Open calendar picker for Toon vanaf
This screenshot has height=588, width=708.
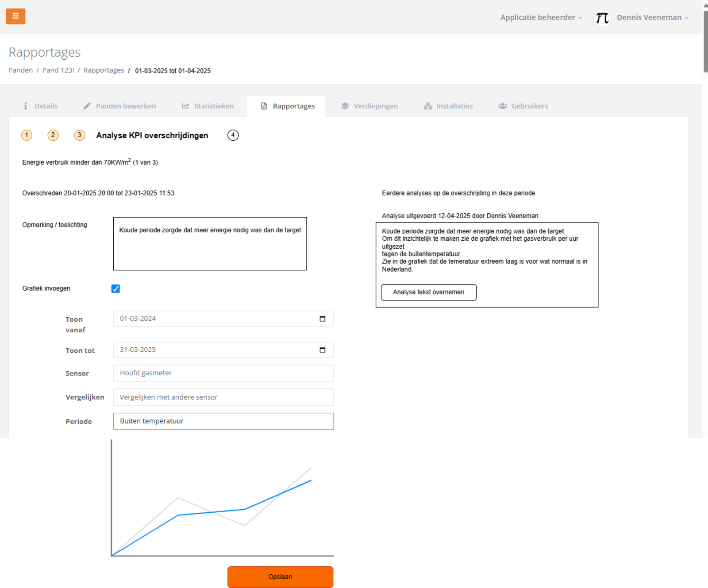(x=323, y=319)
